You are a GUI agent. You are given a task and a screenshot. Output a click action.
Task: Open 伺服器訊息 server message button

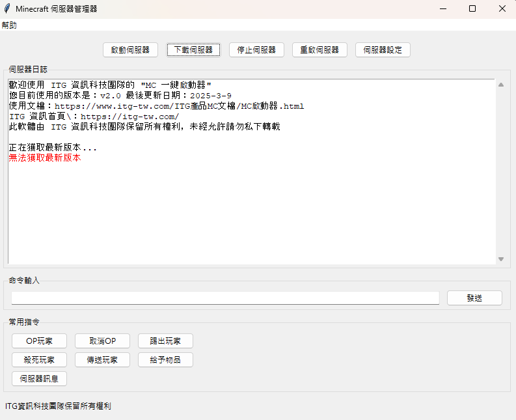pyautogui.click(x=39, y=378)
